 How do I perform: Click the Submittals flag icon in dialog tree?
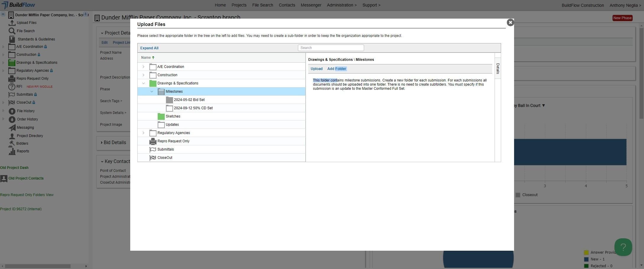point(153,149)
